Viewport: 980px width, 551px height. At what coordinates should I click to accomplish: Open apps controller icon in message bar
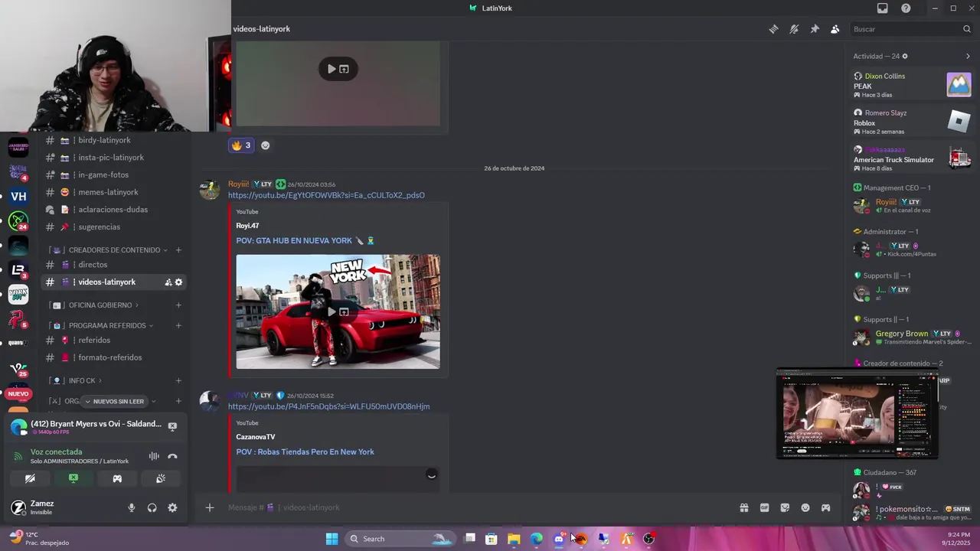(x=825, y=507)
